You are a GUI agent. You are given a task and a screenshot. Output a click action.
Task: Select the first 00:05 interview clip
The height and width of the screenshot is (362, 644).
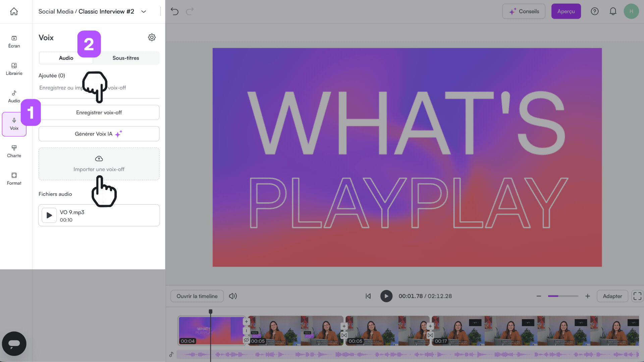click(296, 330)
